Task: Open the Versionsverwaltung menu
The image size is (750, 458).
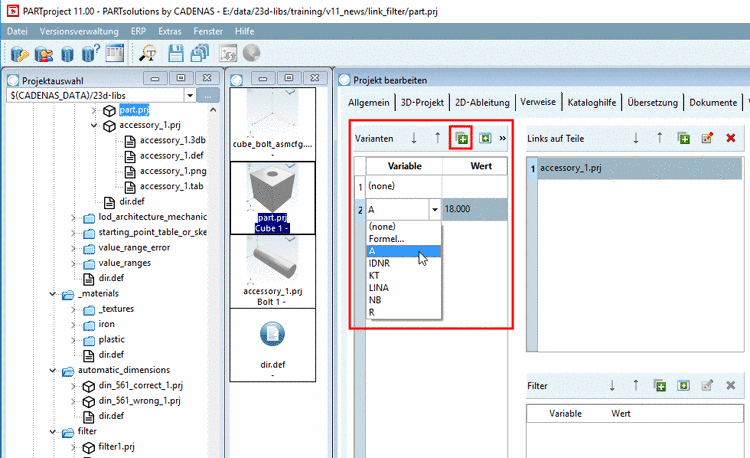Action: pos(79,31)
